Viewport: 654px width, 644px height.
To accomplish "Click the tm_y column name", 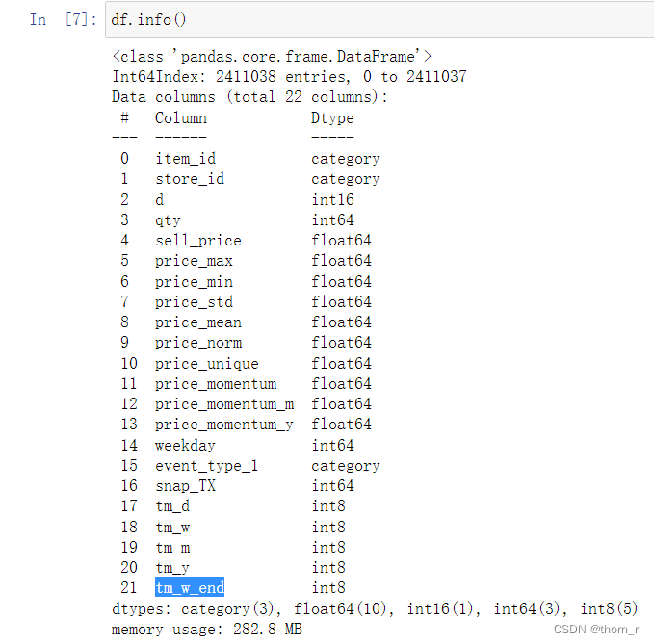I will (172, 568).
